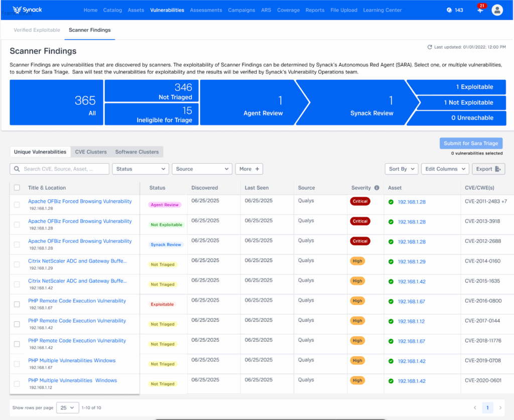Click the 143 credits gauge icon
The height and width of the screenshot is (420, 514).
tap(449, 10)
